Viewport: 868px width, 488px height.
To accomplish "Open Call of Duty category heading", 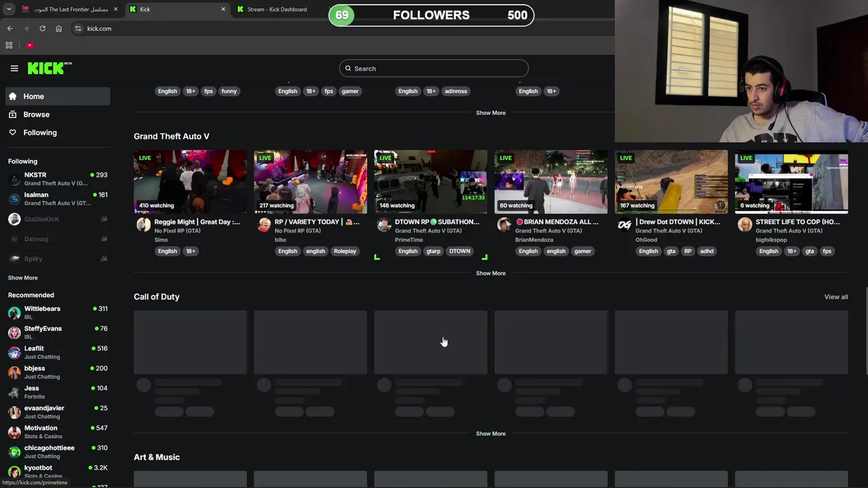I will point(157,297).
